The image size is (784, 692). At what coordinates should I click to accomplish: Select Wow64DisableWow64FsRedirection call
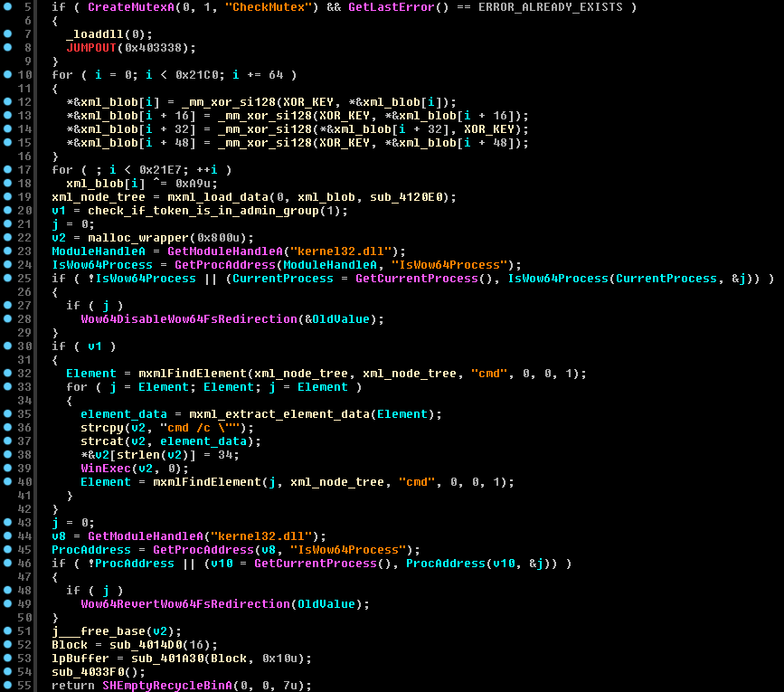pos(189,319)
